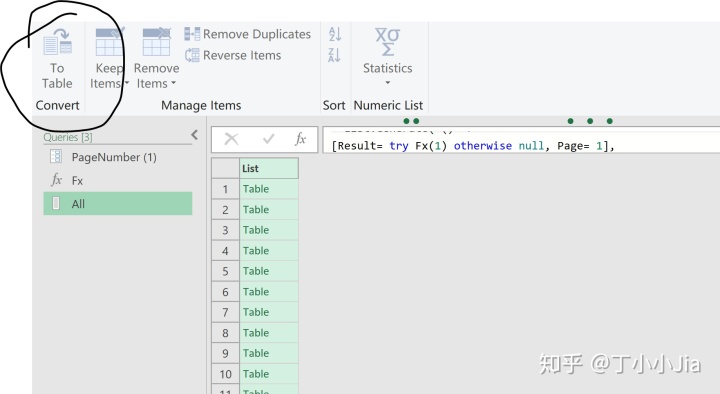
Task: Click the Table link in row 7
Action: 256,312
